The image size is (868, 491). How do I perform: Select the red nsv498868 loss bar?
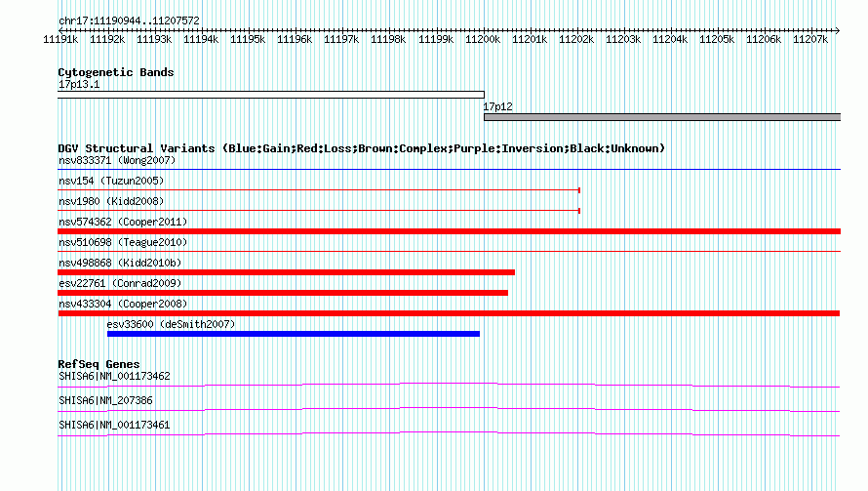click(x=286, y=272)
